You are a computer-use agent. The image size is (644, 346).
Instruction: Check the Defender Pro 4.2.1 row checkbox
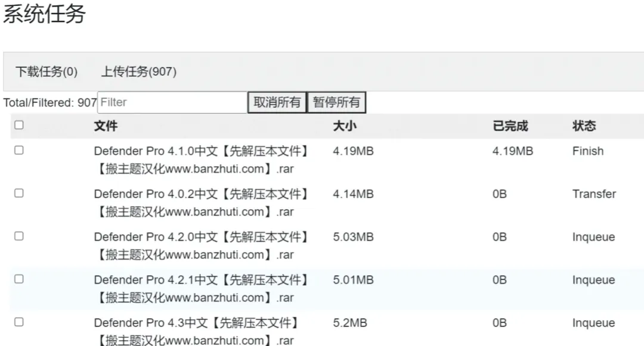19,279
